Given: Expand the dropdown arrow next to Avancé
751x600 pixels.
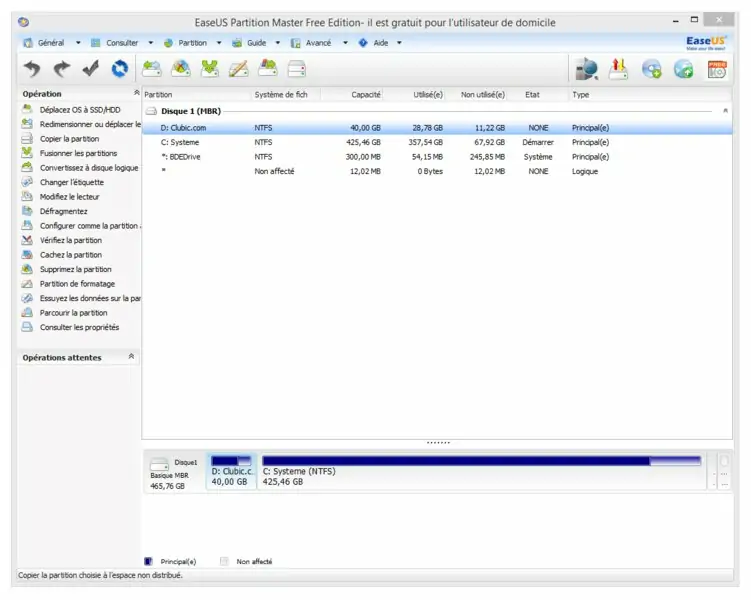Looking at the screenshot, I should click(345, 43).
